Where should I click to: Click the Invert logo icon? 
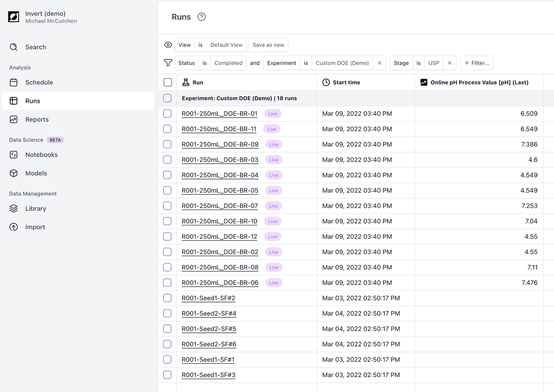pos(13,17)
